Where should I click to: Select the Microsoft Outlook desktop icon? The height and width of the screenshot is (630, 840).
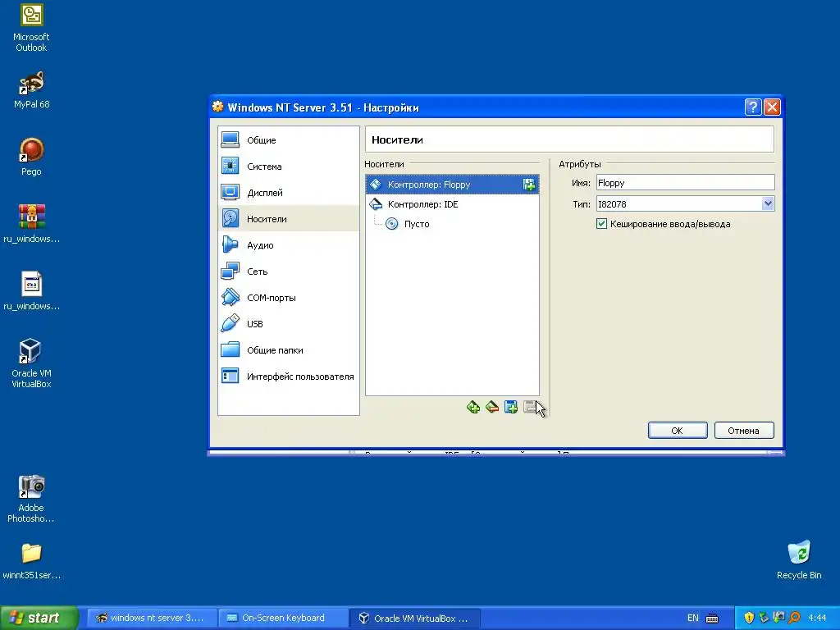[x=31, y=28]
